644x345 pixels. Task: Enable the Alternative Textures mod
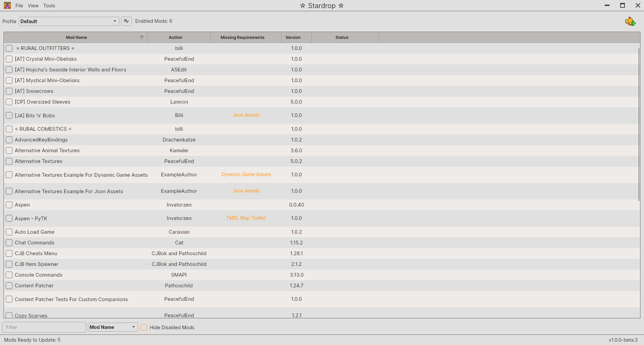(9, 161)
